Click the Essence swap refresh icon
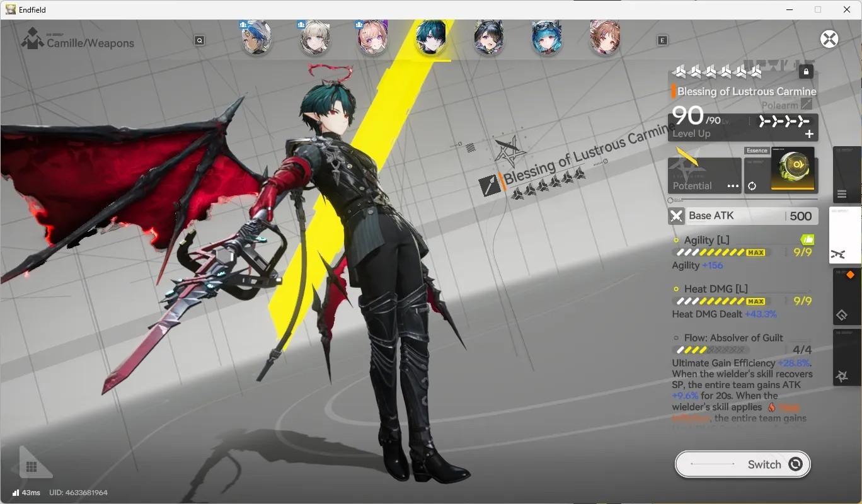Viewport: 862px width, 504px height. coord(752,186)
